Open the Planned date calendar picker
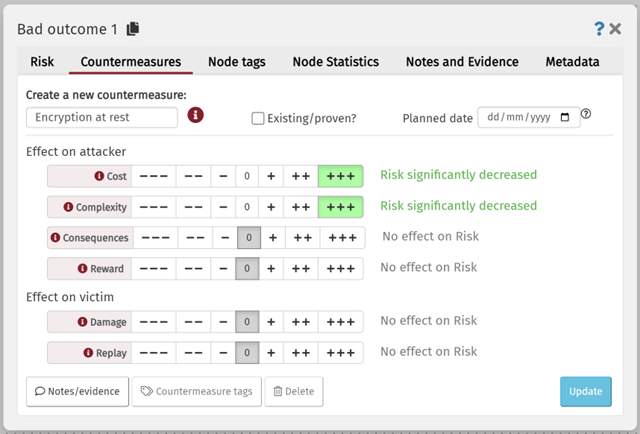The image size is (640, 434). (565, 118)
